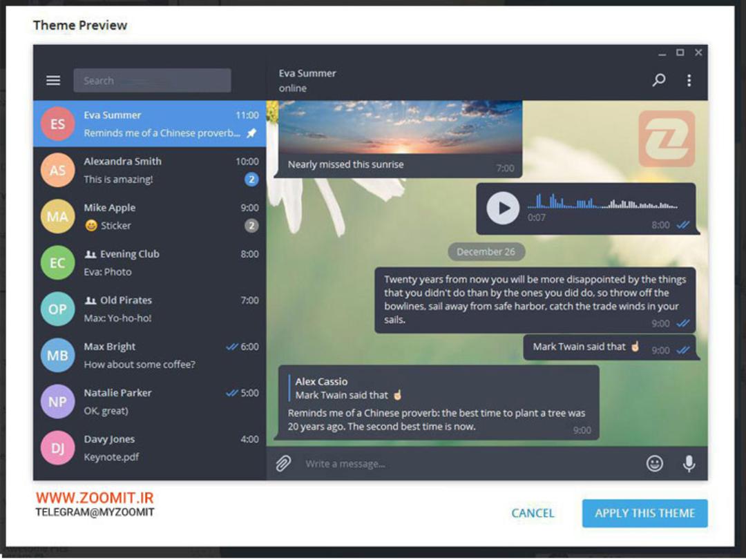Click the Apply This Theme button

[644, 513]
